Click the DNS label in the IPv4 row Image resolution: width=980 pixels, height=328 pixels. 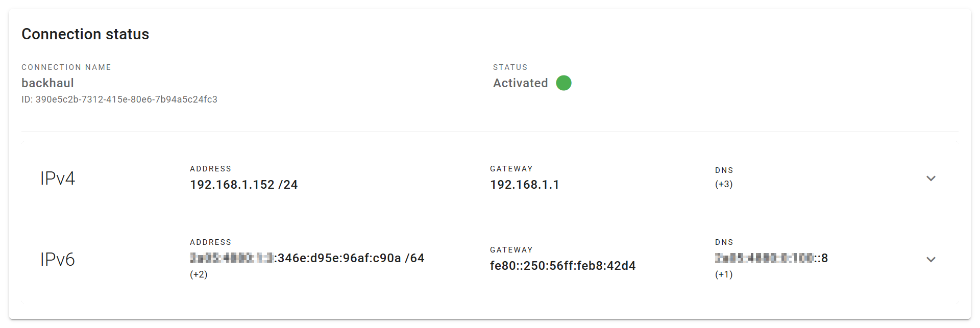[x=724, y=170]
